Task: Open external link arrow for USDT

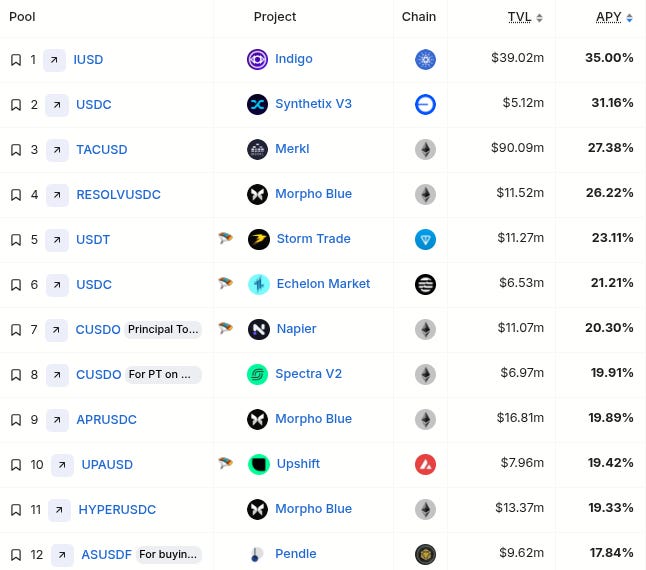Action: pos(57,240)
